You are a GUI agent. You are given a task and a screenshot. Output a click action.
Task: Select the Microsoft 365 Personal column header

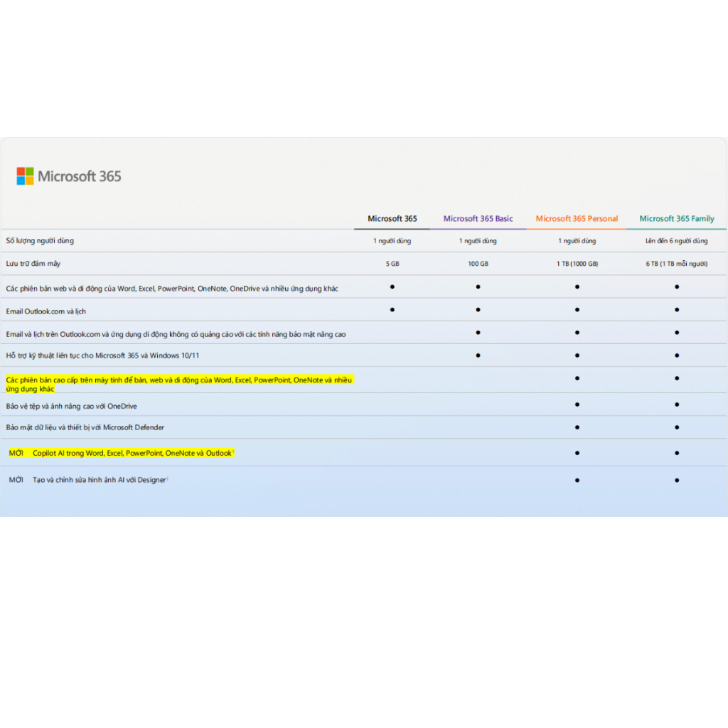pyautogui.click(x=577, y=218)
